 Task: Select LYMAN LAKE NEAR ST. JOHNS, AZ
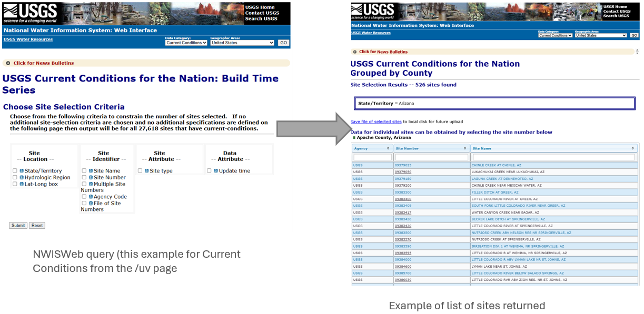pyautogui.click(x=500, y=266)
